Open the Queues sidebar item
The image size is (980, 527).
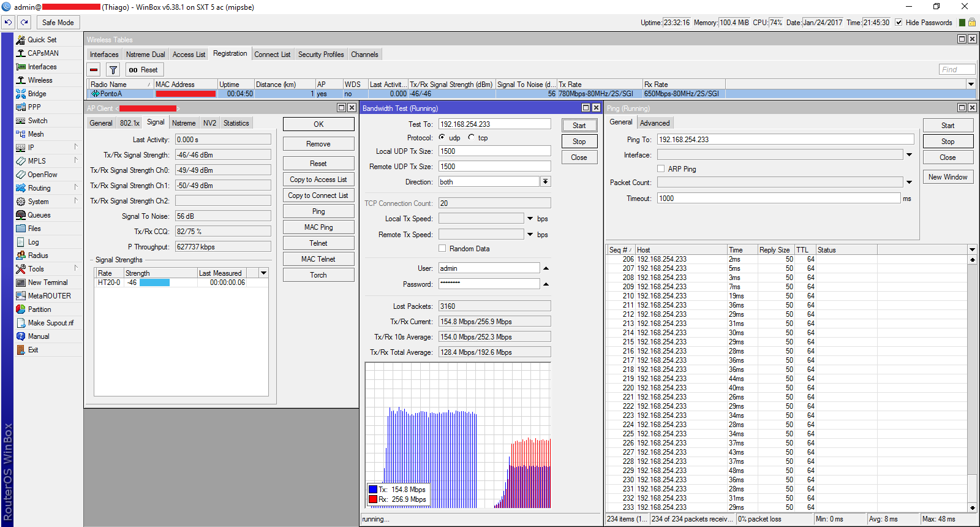pyautogui.click(x=39, y=215)
